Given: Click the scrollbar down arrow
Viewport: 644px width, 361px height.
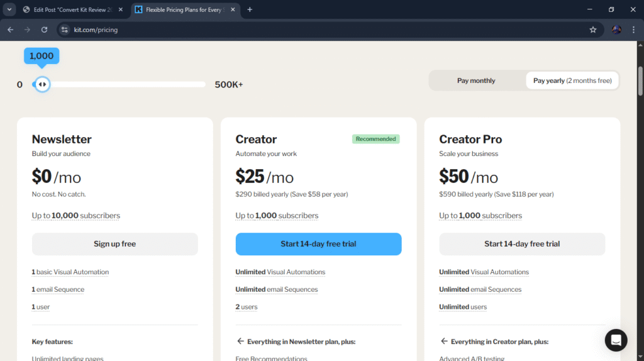Looking at the screenshot, I should point(640,357).
